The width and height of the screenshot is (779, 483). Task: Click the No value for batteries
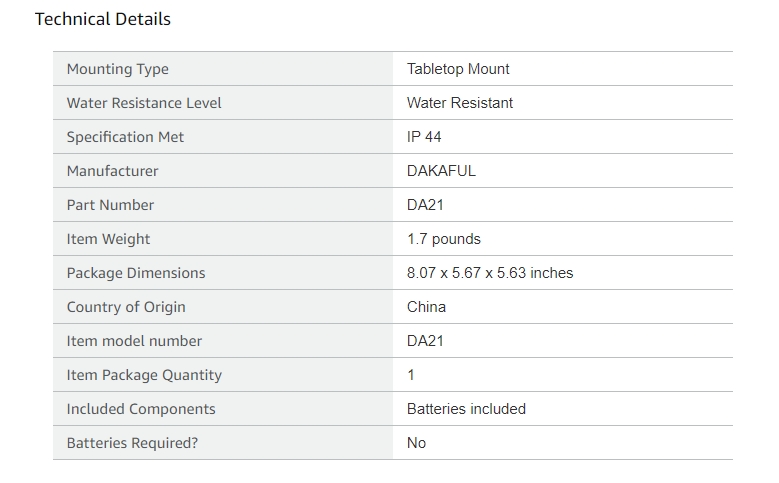tap(416, 443)
